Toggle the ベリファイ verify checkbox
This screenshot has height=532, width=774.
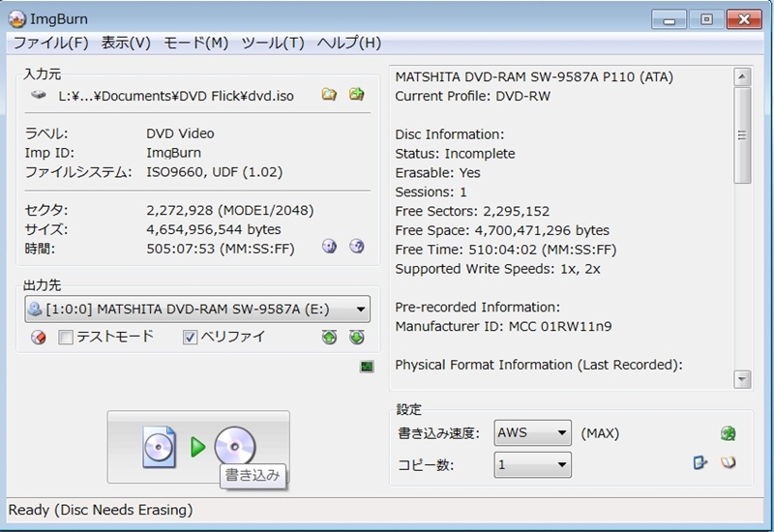190,337
